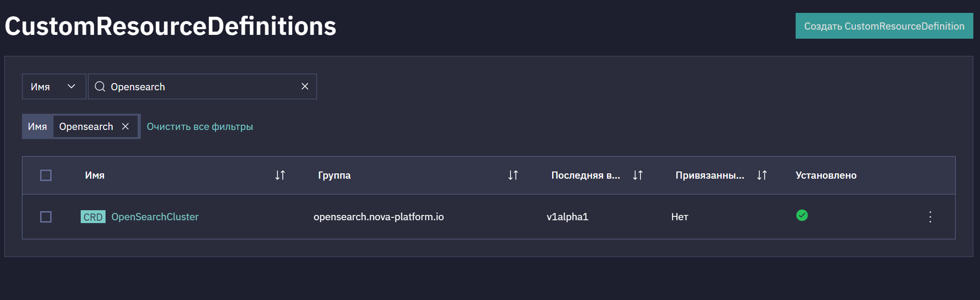Click Очистить все фильтры link

[x=200, y=127]
